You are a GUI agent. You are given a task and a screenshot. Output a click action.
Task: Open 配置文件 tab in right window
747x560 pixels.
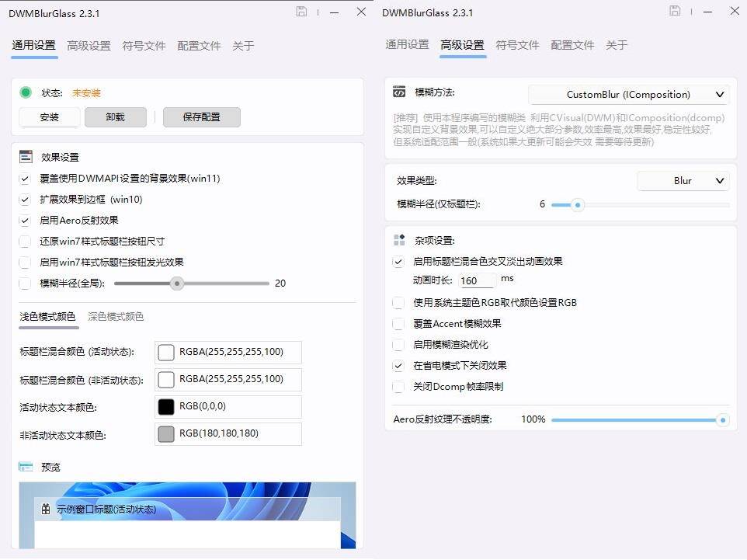pyautogui.click(x=572, y=45)
